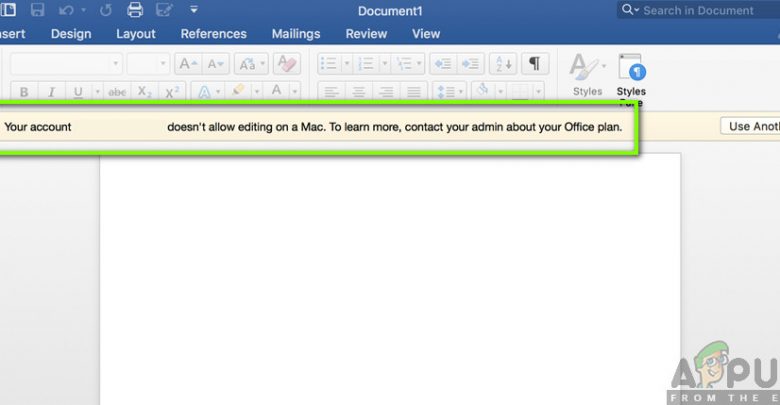Screen dimensions: 780x405
Task: Open the Design tab
Action: [x=71, y=34]
